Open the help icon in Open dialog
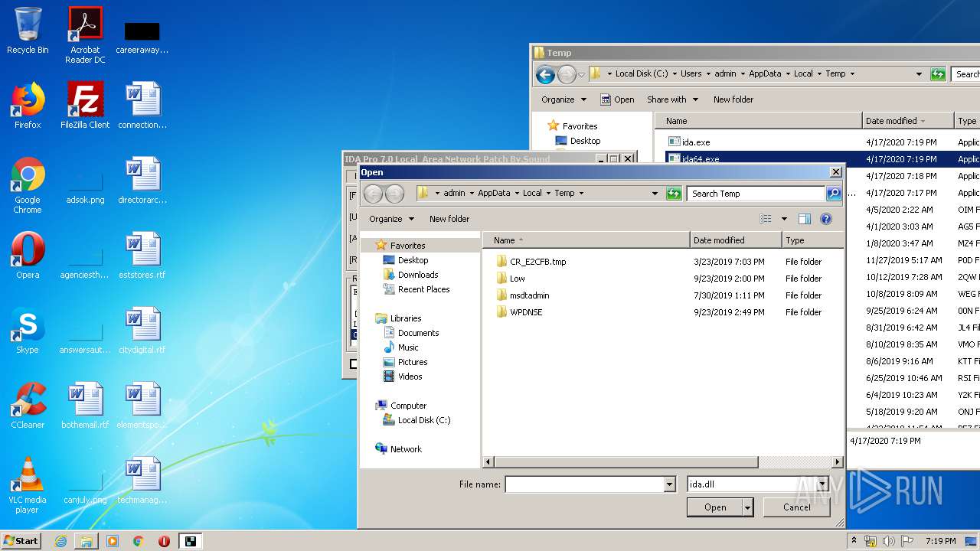Viewport: 980px width, 551px height. [x=826, y=219]
